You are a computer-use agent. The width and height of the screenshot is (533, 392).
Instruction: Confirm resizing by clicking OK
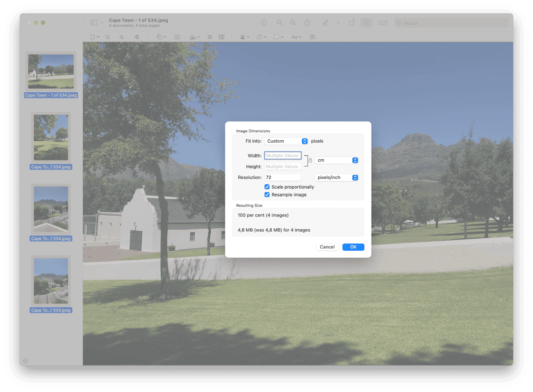point(353,247)
